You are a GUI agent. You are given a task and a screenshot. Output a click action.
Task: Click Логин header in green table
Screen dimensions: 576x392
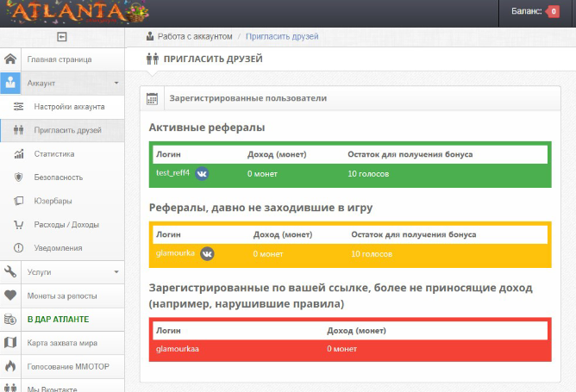(168, 154)
